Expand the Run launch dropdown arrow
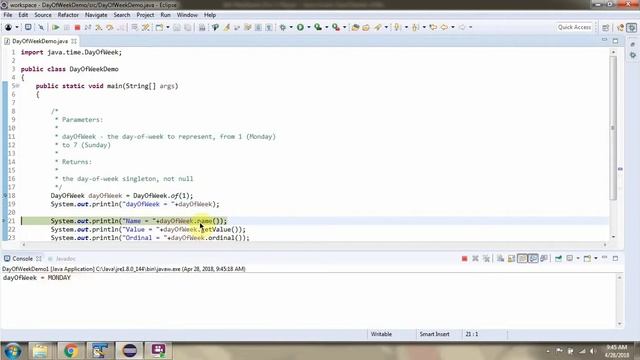The height and width of the screenshot is (360, 640). [309, 27]
